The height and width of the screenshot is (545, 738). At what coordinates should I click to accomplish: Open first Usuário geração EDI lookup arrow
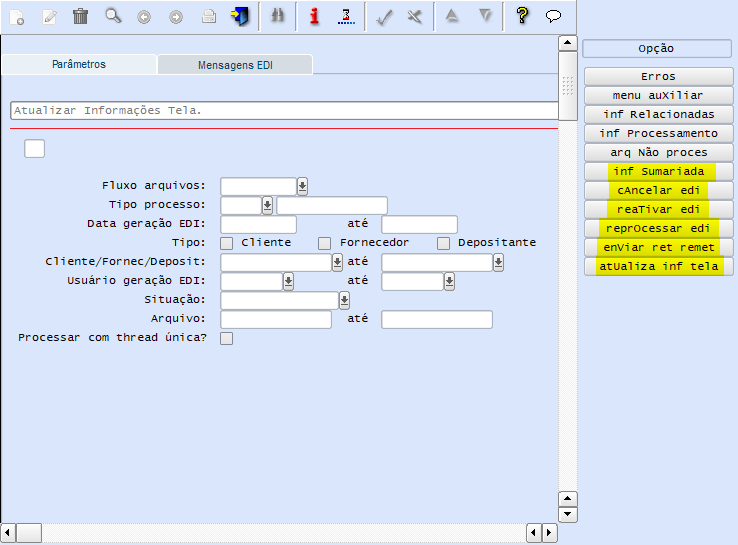(x=288, y=281)
